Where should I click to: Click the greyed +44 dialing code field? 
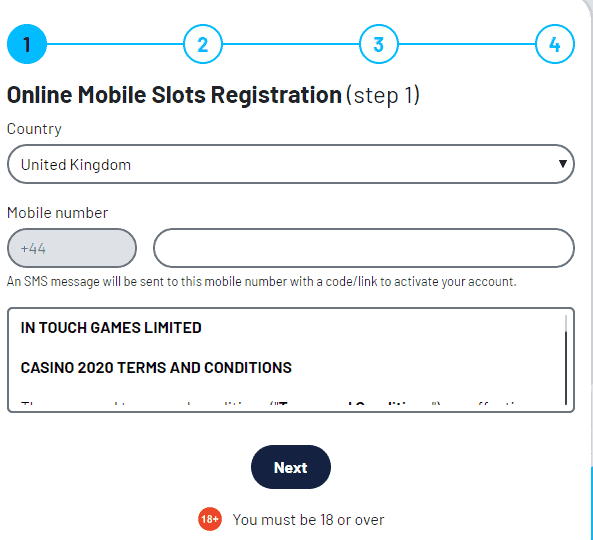(72, 248)
